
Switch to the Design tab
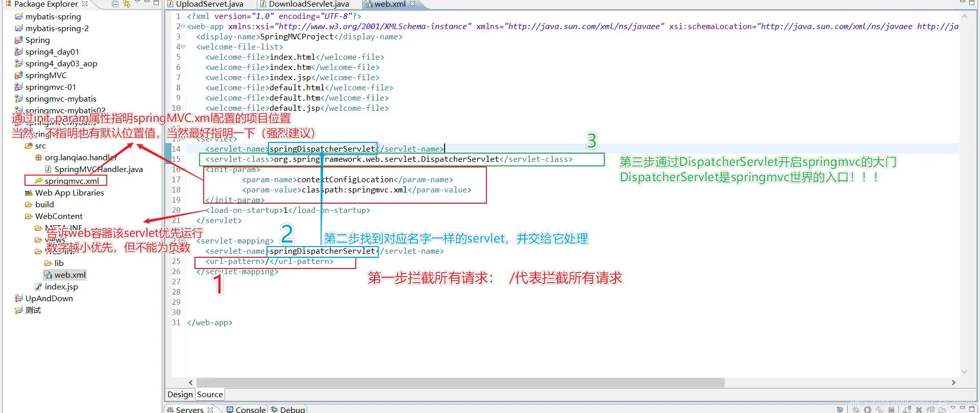180,394
